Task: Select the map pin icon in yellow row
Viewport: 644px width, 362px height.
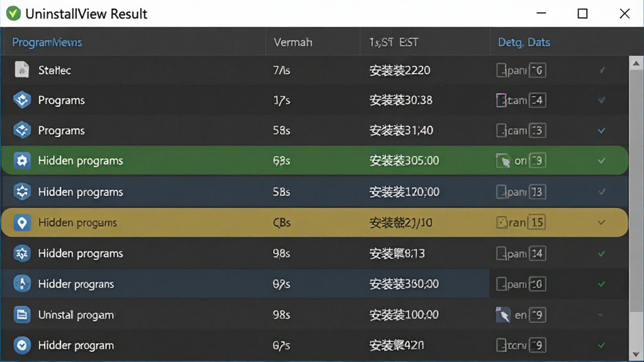Action: pos(22,222)
